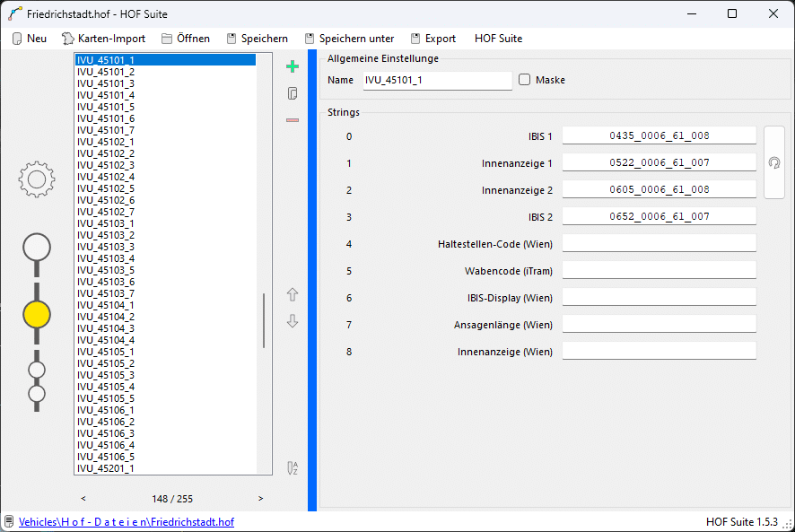Click the Export toolbar button
This screenshot has height=532, width=795.
(432, 39)
